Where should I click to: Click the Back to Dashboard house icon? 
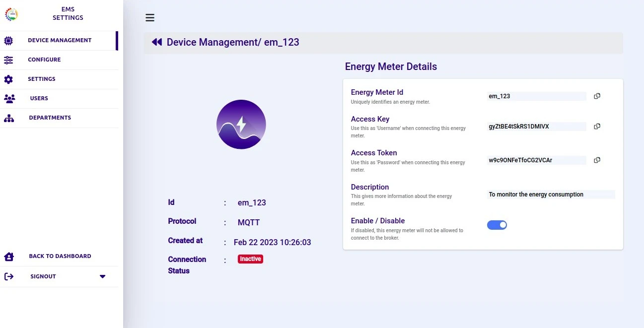[x=9, y=257]
